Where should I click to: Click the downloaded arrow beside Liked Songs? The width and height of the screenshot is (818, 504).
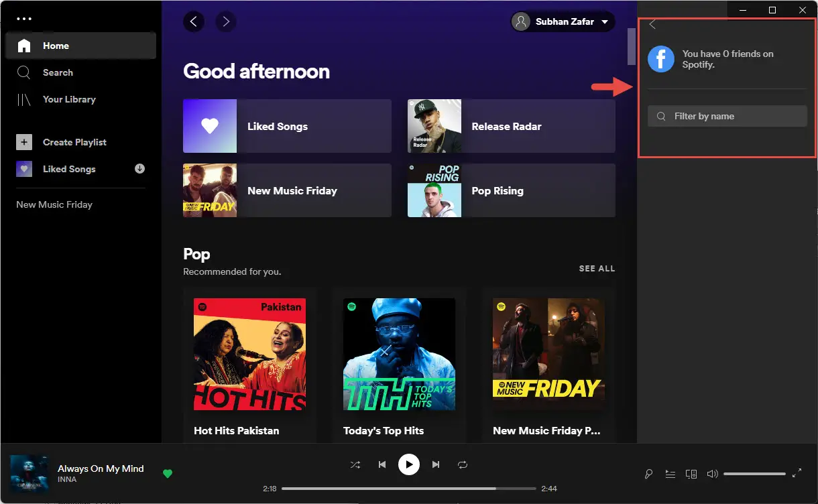(x=139, y=169)
